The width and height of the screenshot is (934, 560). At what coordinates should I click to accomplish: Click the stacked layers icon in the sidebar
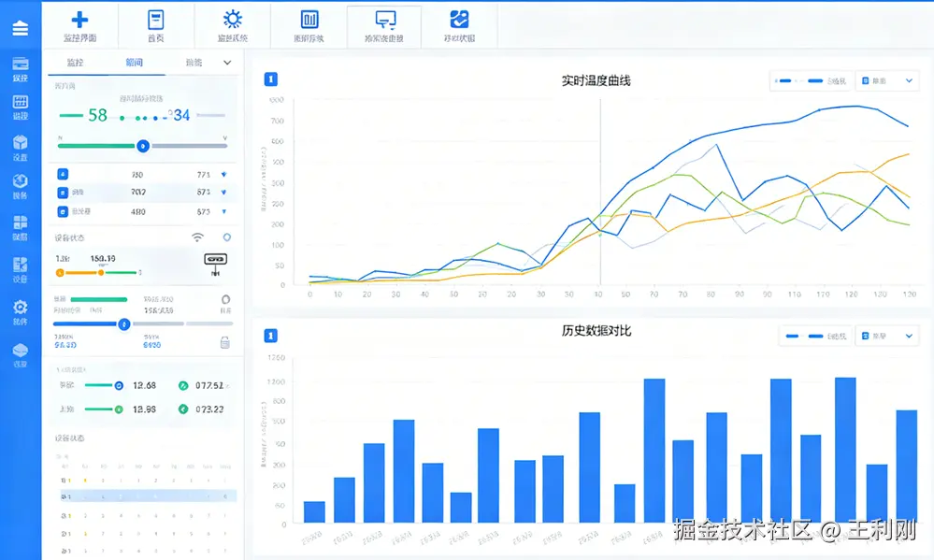click(x=21, y=351)
